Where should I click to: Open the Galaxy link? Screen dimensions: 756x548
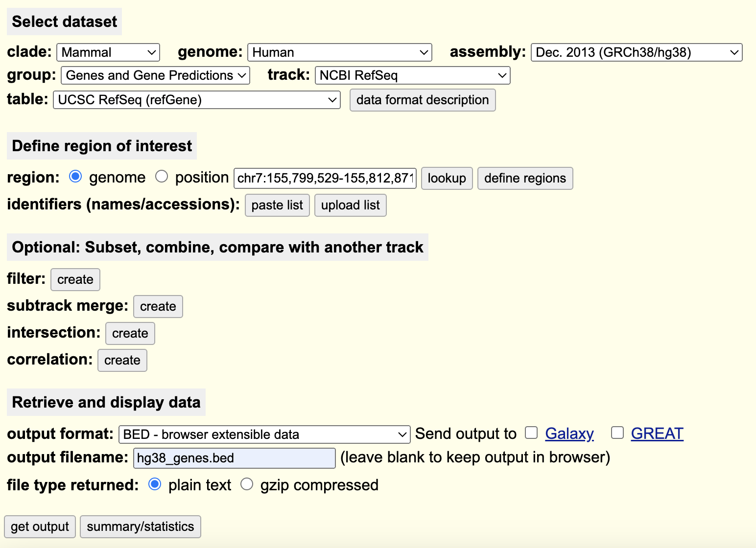click(x=569, y=434)
